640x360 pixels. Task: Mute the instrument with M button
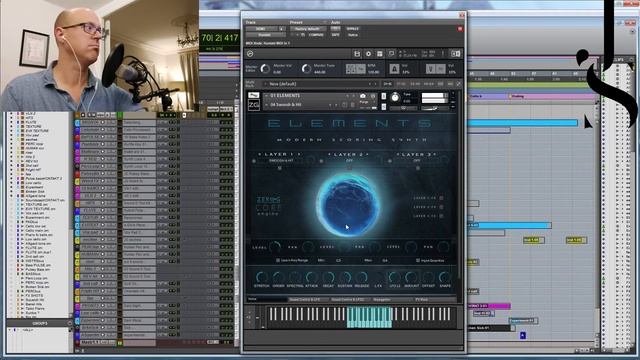[x=384, y=107]
